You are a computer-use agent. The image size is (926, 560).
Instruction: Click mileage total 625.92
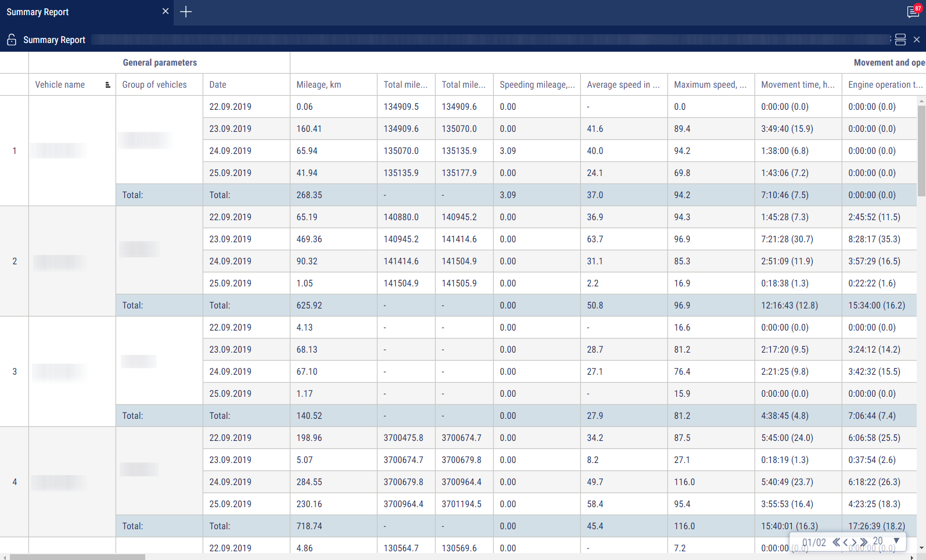(309, 306)
